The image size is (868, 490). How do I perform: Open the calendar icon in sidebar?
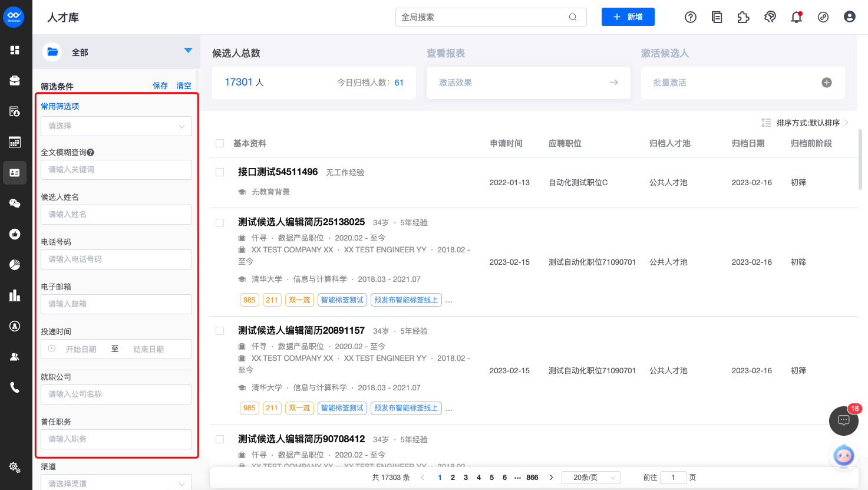[x=15, y=142]
